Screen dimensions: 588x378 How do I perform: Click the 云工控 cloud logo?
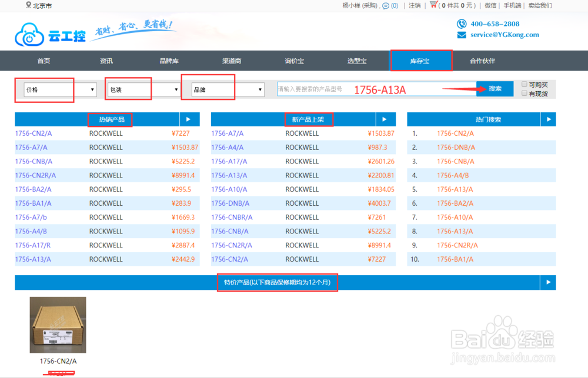[50, 35]
